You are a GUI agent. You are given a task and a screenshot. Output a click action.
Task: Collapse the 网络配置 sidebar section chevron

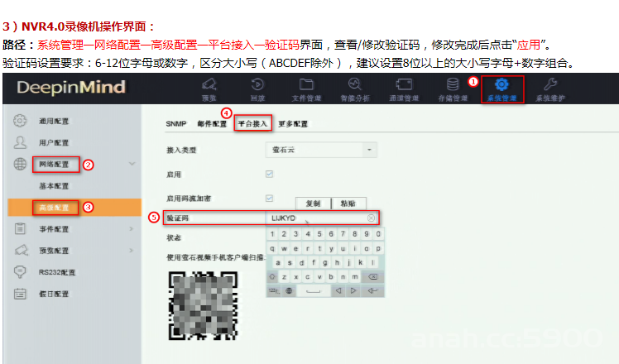(x=132, y=164)
